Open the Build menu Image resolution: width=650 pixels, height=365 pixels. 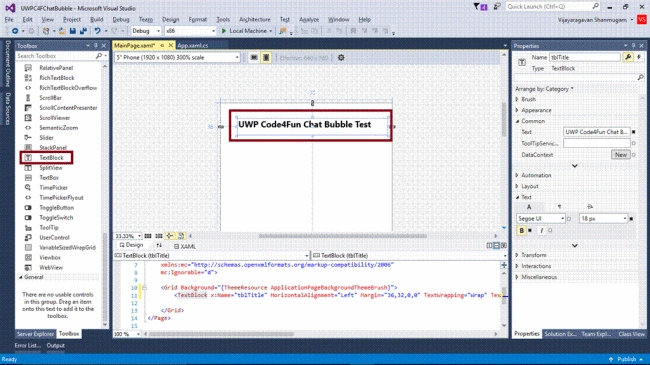tap(97, 19)
